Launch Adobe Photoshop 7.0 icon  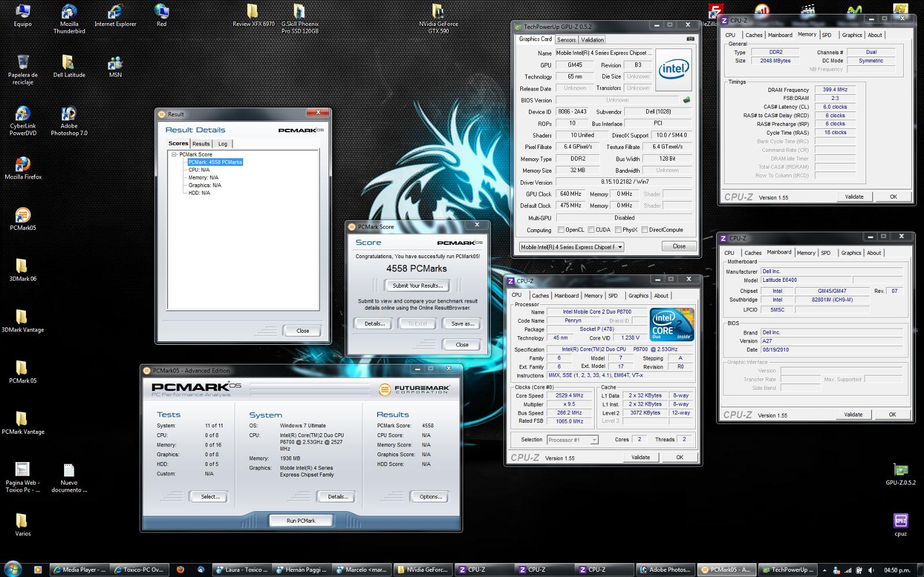tap(69, 120)
